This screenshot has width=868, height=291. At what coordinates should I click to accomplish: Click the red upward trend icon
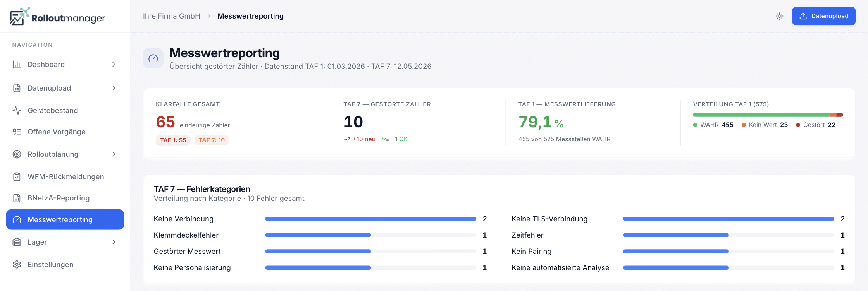pos(347,139)
